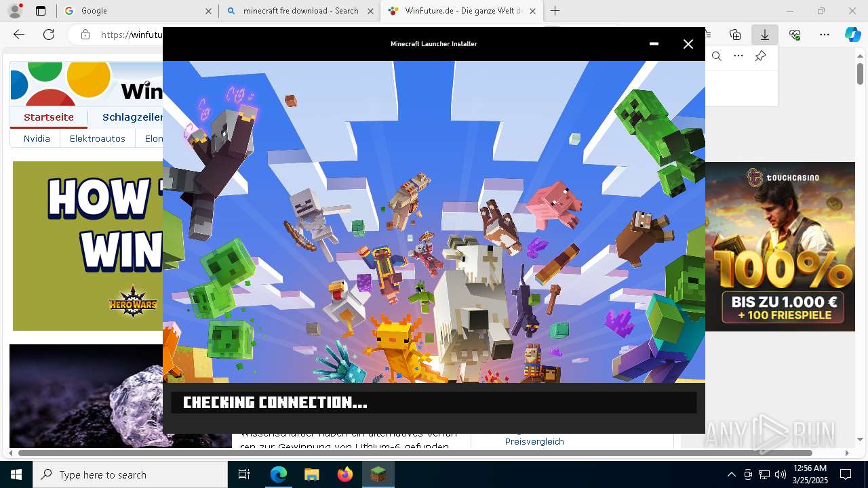The height and width of the screenshot is (488, 868).
Task: Switch to the Google tab
Action: tap(137, 11)
